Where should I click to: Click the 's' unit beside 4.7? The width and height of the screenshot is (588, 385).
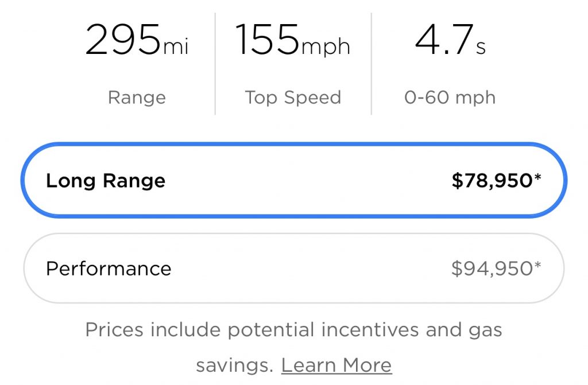coord(481,48)
